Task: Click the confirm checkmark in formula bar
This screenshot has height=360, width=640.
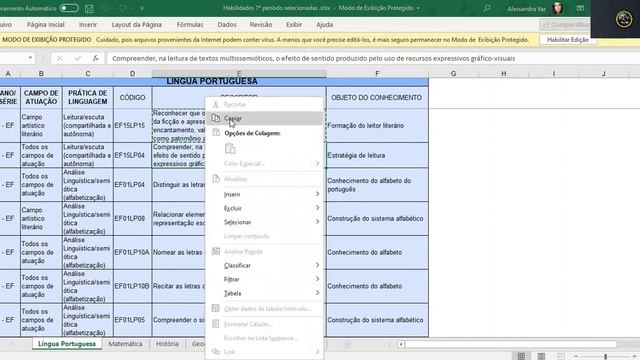Action: [78, 58]
